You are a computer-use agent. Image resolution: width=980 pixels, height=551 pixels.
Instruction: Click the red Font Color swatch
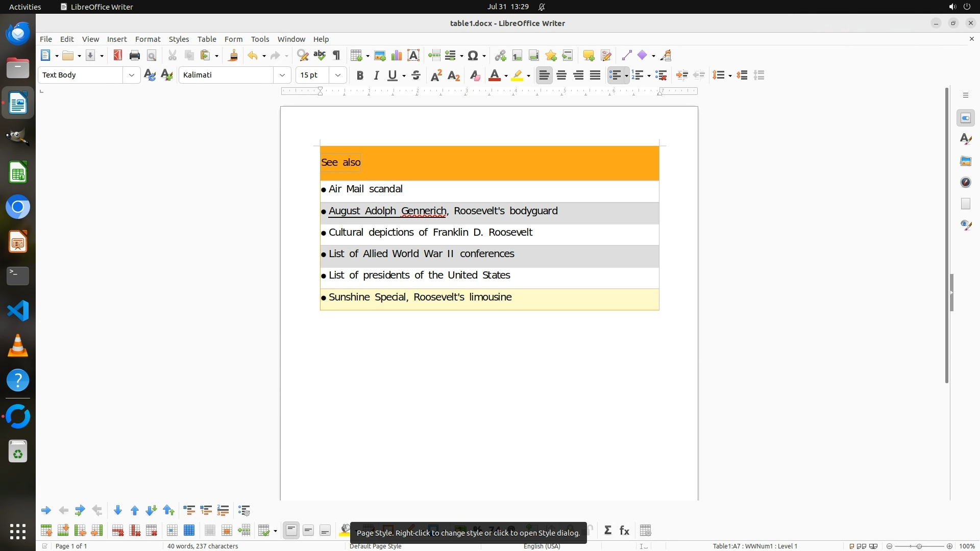[x=494, y=76]
